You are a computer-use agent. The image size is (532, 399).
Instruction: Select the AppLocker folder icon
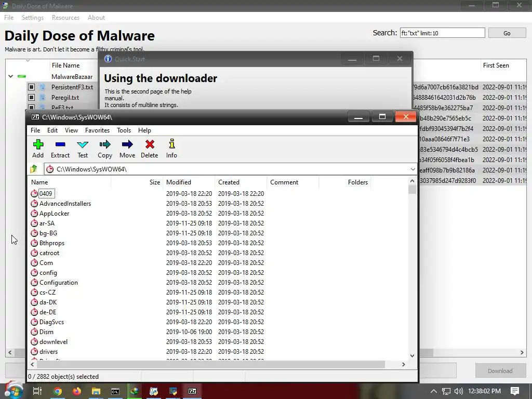pos(34,214)
